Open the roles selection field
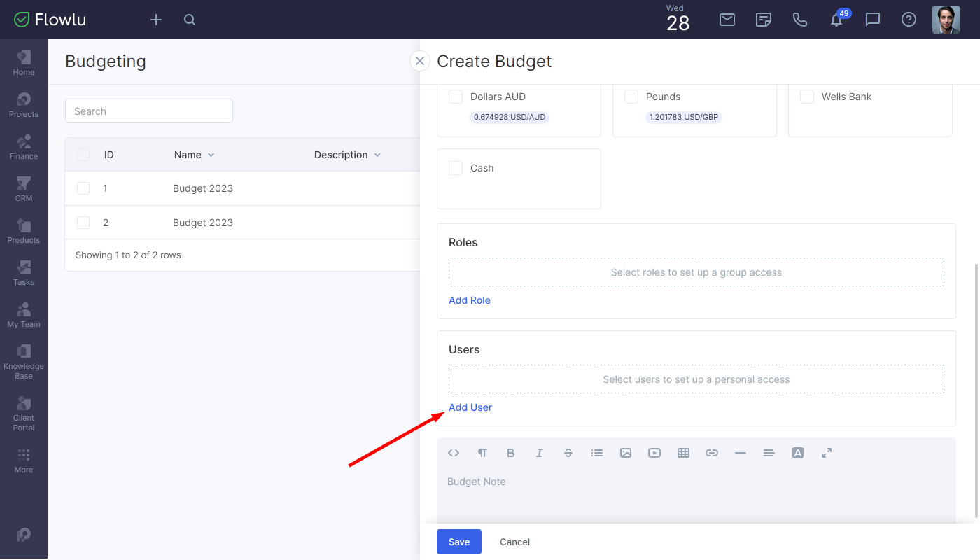Viewport: 980px width, 560px height. [696, 272]
